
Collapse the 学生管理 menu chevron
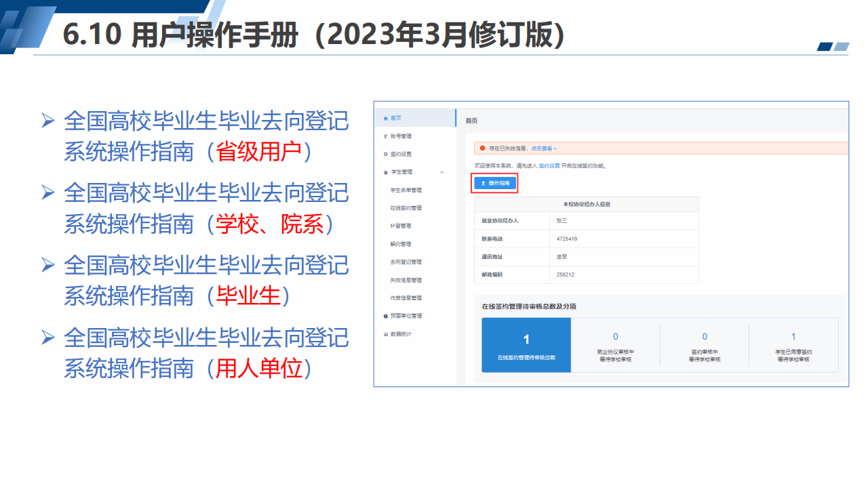pyautogui.click(x=442, y=172)
